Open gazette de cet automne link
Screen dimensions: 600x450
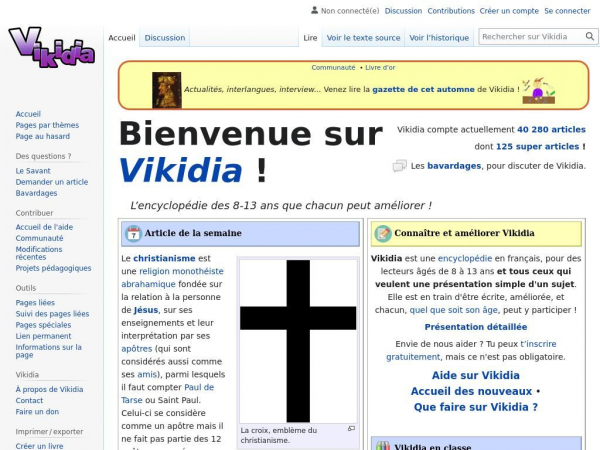423,89
